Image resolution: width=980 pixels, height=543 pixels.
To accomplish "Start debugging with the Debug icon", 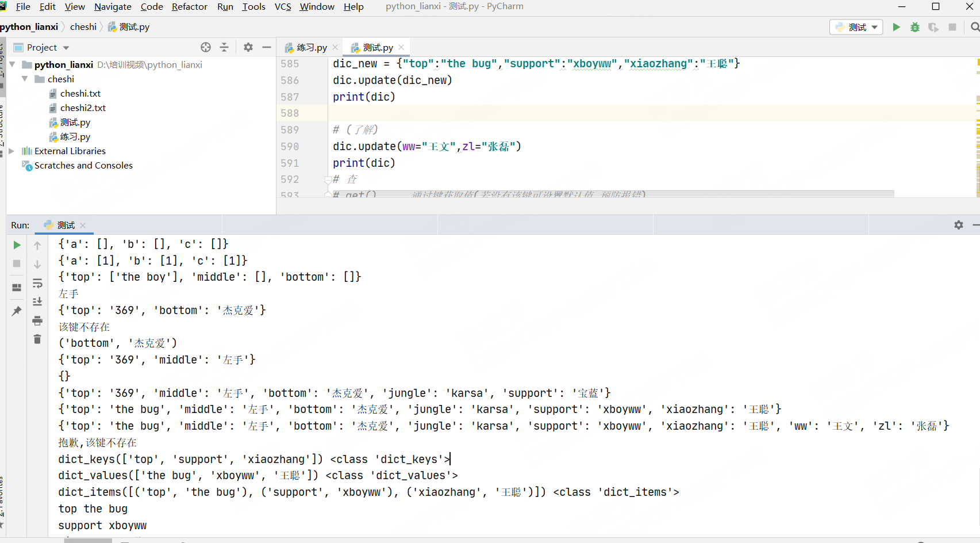I will click(x=915, y=26).
